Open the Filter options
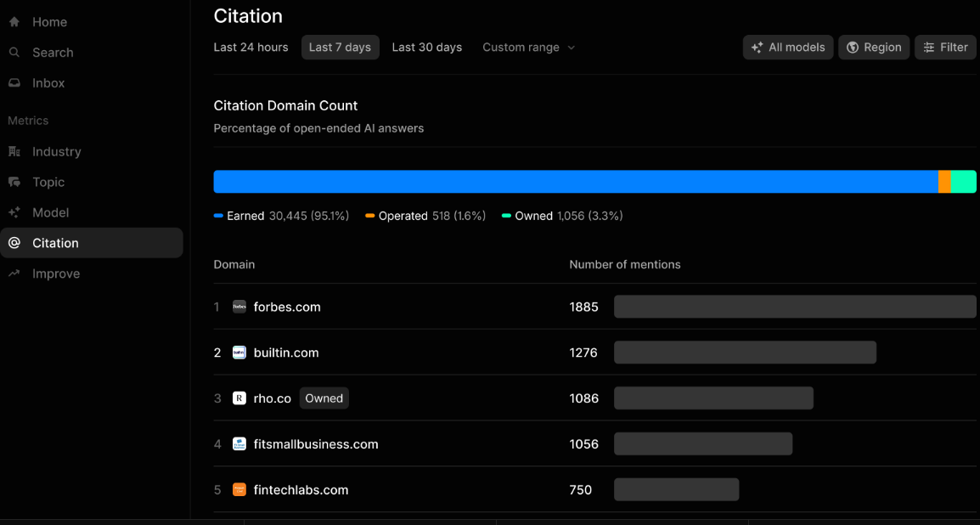This screenshot has width=980, height=525. coord(945,47)
